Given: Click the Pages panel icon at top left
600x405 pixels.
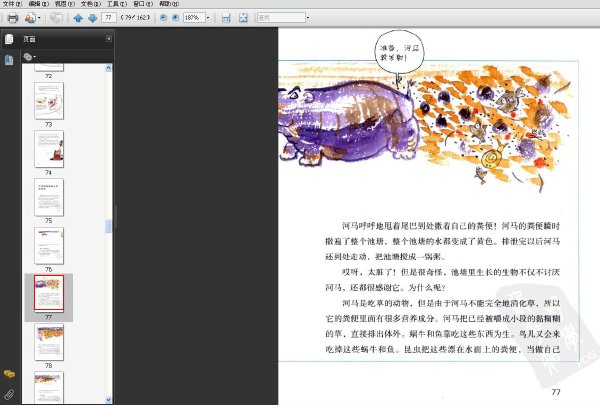Looking at the screenshot, I should tap(9, 39).
